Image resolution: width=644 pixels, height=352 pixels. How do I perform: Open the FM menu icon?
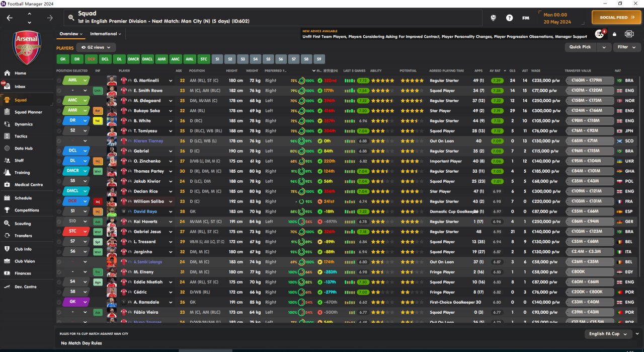click(x=526, y=18)
